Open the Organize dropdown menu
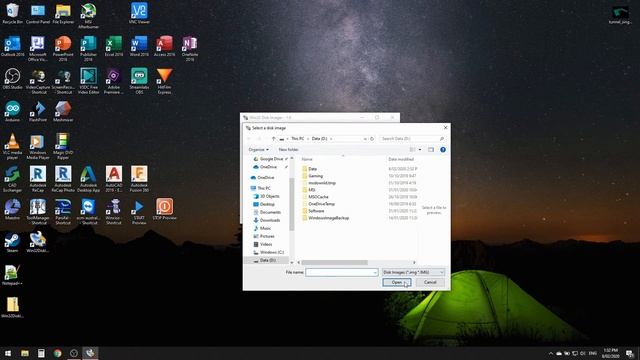 [258, 150]
